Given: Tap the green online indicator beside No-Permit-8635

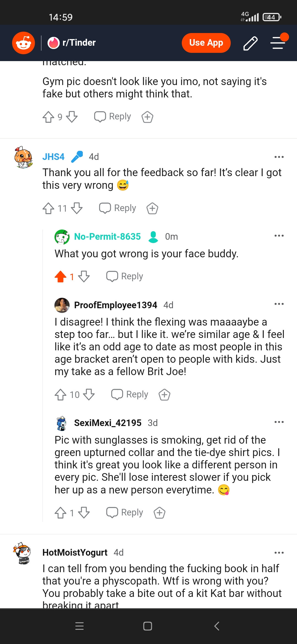Looking at the screenshot, I should [154, 236].
